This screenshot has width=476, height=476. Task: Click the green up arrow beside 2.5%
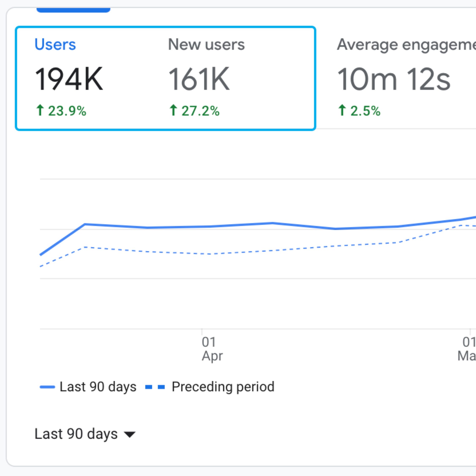tap(342, 110)
